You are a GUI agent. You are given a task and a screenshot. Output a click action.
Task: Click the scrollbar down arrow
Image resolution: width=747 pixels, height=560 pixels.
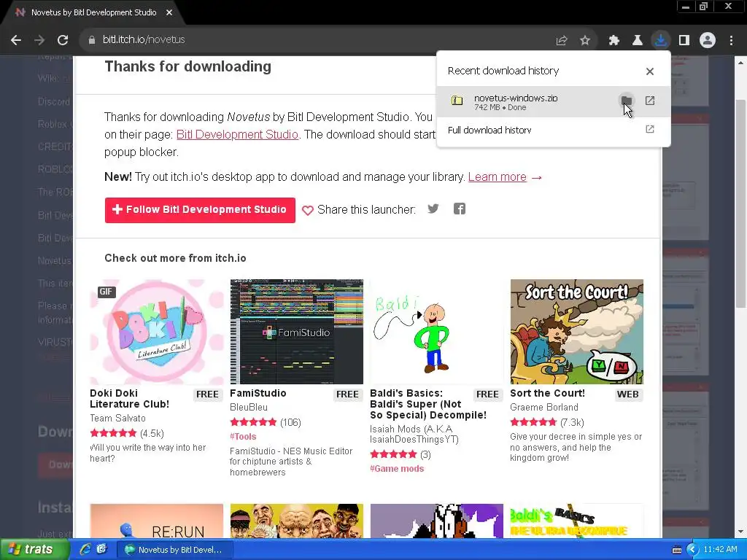click(x=741, y=532)
